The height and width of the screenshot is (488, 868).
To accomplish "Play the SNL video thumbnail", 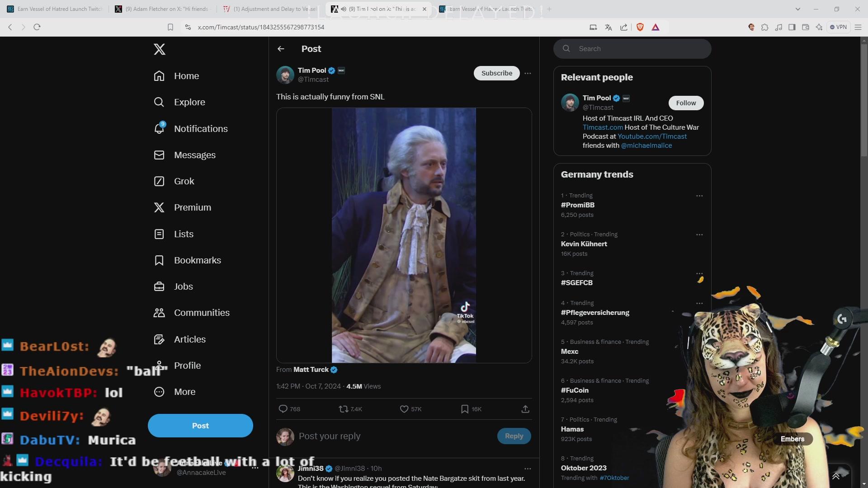I will 404,235.
